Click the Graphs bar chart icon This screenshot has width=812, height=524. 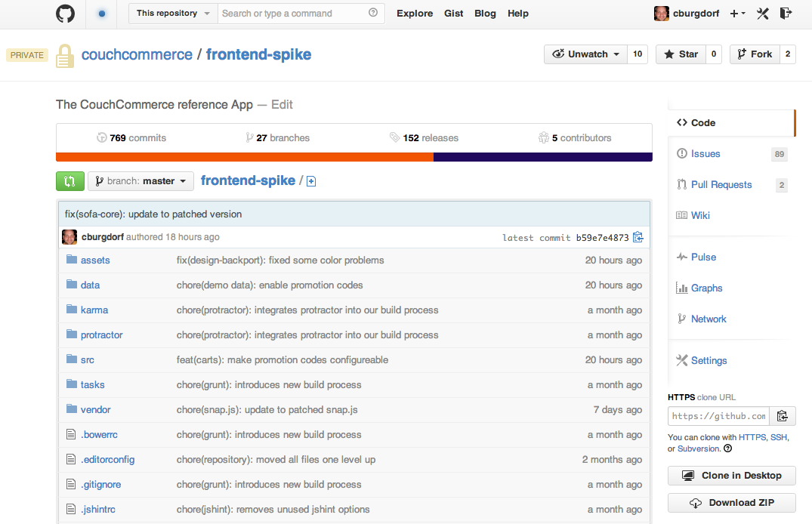pos(682,288)
